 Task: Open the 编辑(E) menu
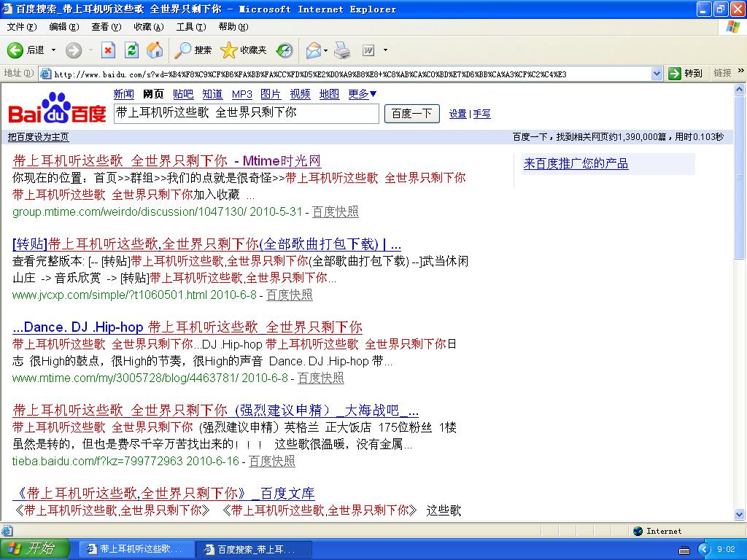pos(64,27)
